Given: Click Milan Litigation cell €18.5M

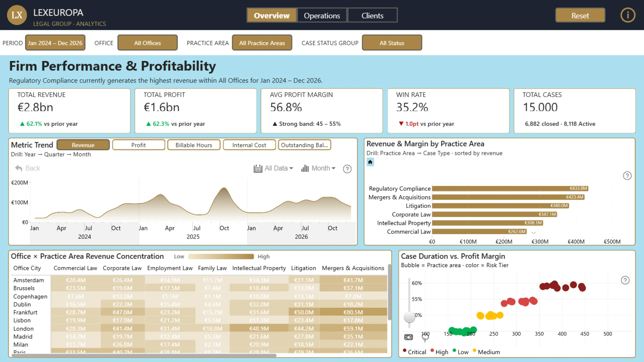Looking at the screenshot, I should pos(304,345).
